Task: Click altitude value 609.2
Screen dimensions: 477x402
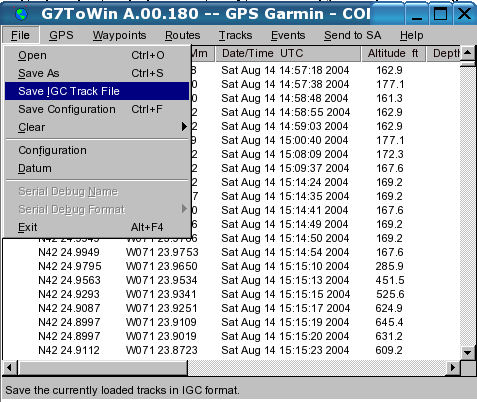Action: [x=389, y=350]
